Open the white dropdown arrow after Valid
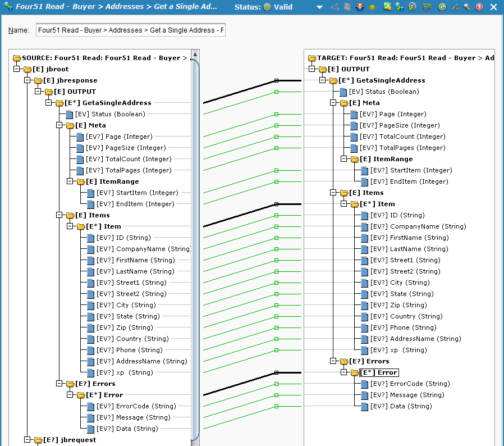504x446 pixels. coord(319,7)
